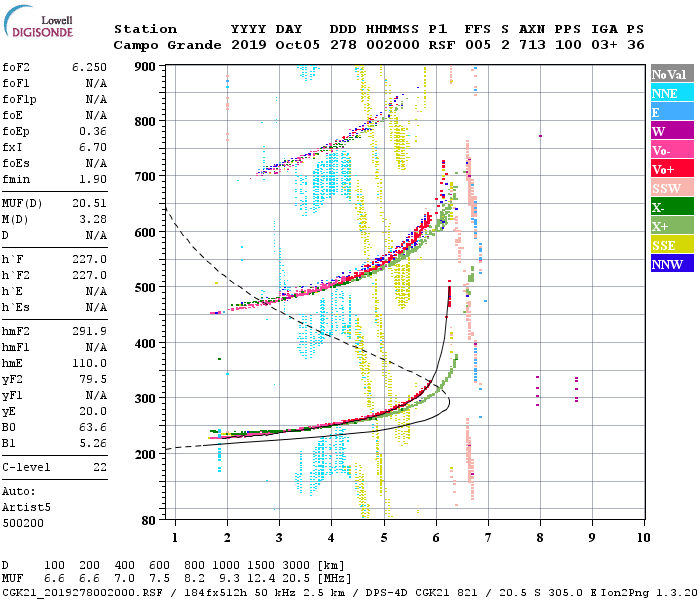Viewport: 700px width, 600px height.
Task: Click the Campo Grande station name
Action: (167, 45)
